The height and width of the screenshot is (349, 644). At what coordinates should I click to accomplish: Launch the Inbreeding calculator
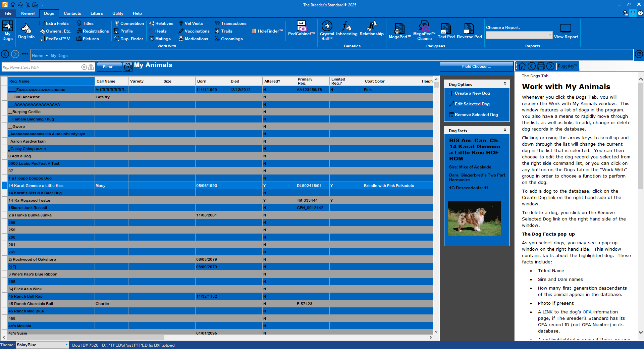(346, 31)
